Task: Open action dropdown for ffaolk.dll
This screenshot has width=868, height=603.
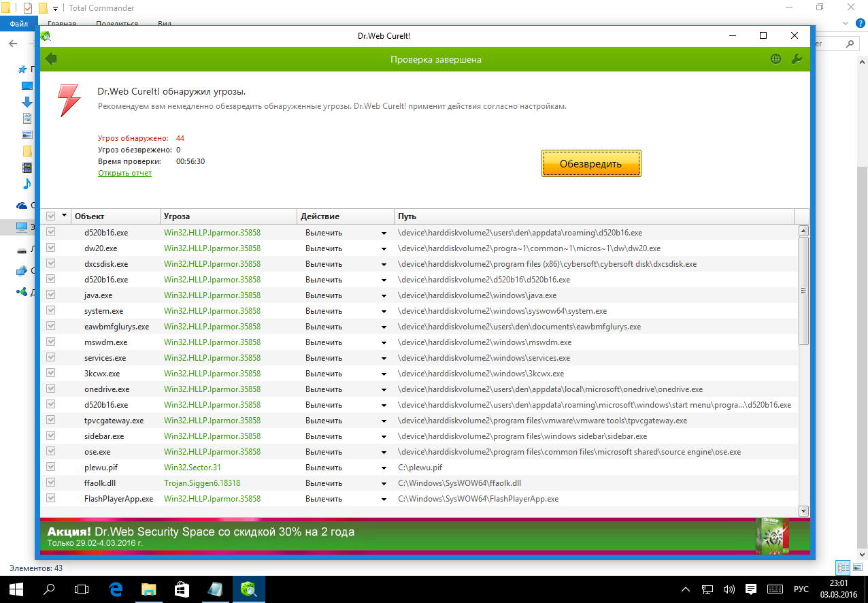Action: [x=384, y=483]
